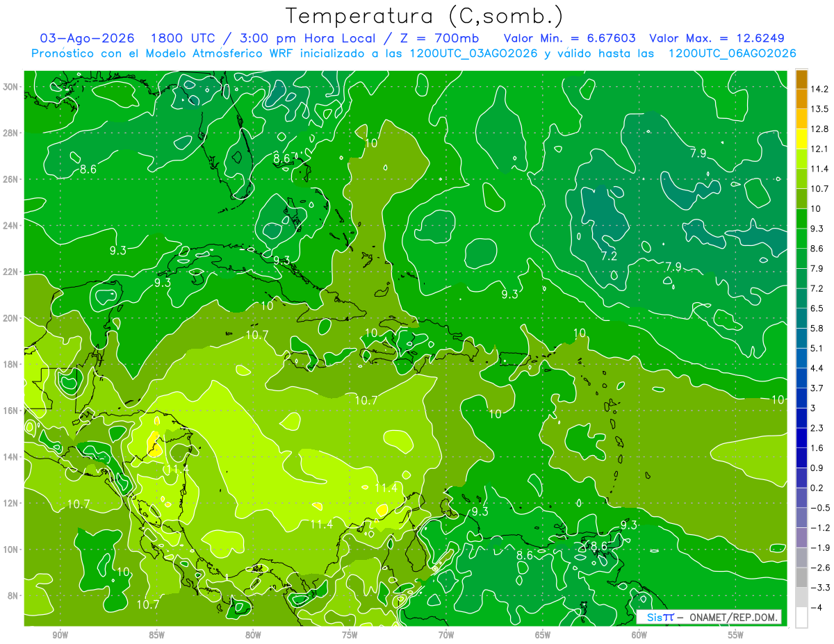This screenshot has width=834, height=644.
Task: Click latitude axis label "14N"
Action: click(x=10, y=457)
